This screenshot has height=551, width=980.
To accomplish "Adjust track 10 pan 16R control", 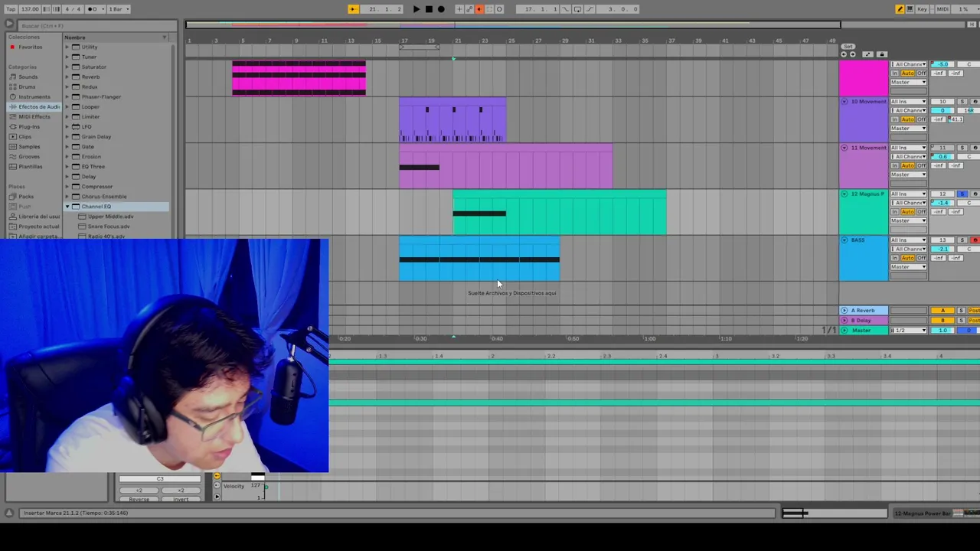I will coord(969,111).
